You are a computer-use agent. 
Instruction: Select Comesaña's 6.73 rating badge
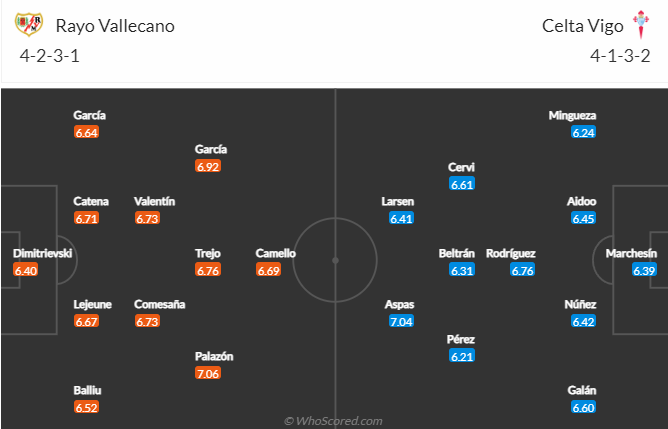coord(147,322)
